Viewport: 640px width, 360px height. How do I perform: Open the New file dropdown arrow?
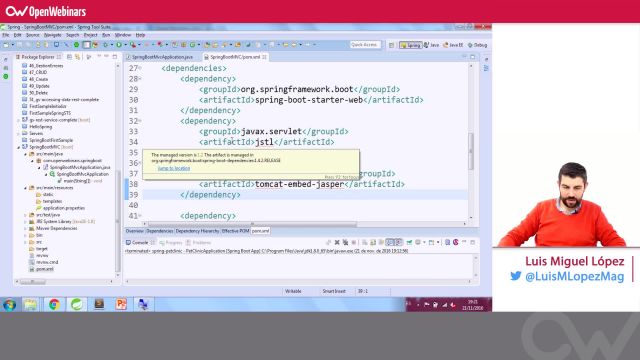(x=12, y=45)
